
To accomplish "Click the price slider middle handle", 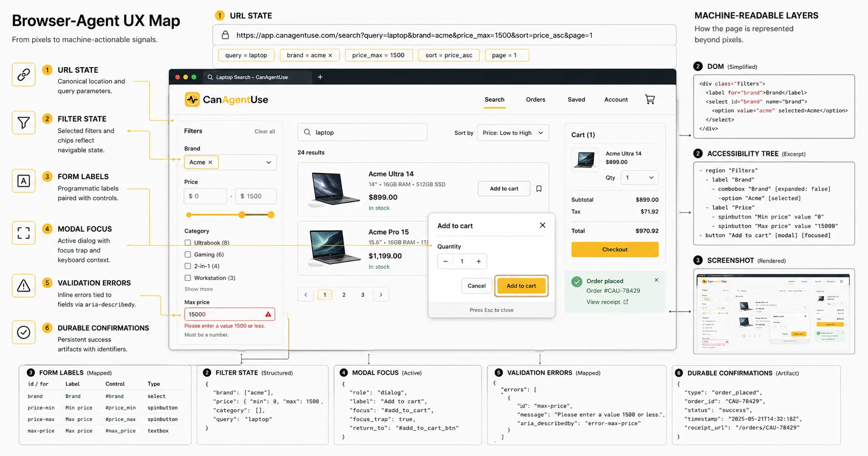I will [242, 215].
